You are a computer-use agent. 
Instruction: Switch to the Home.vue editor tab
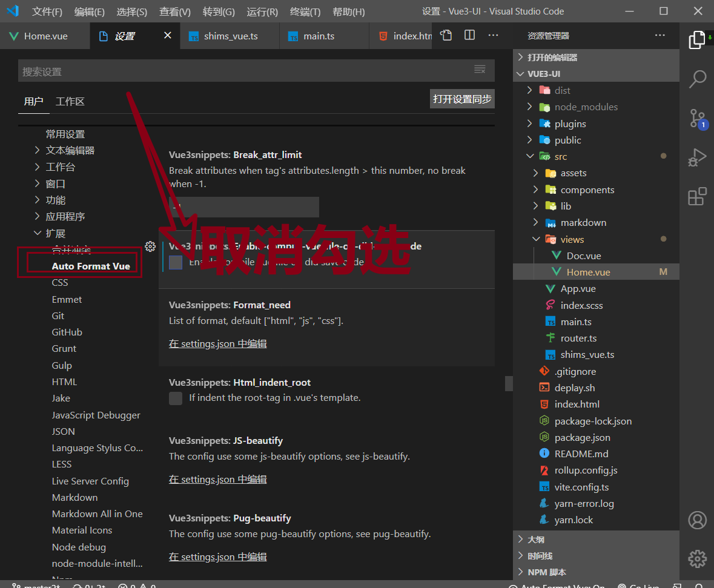point(45,36)
